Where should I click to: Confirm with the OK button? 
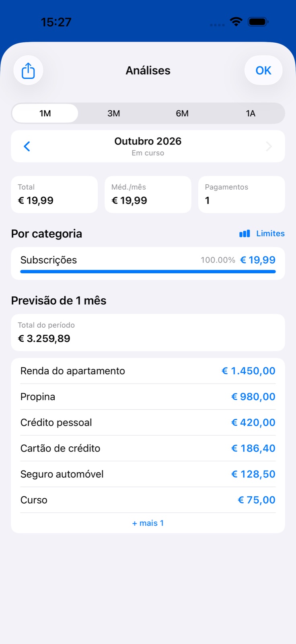click(263, 70)
